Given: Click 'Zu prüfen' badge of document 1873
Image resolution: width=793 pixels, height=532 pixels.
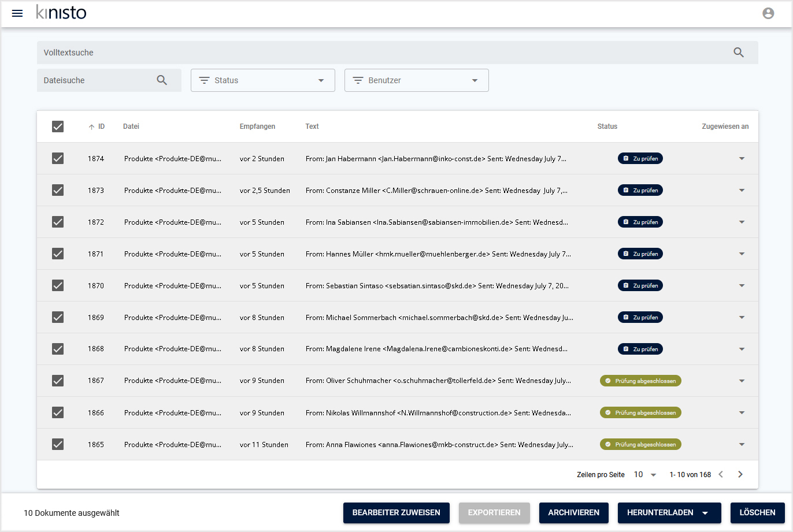Looking at the screenshot, I should [x=640, y=190].
